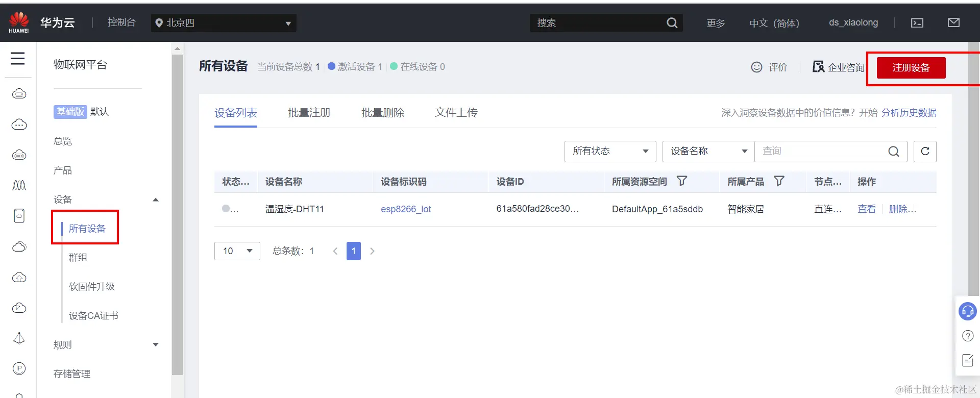
Task: Click the scroll-up arrow of sidebar scrollbar
Action: 177,49
